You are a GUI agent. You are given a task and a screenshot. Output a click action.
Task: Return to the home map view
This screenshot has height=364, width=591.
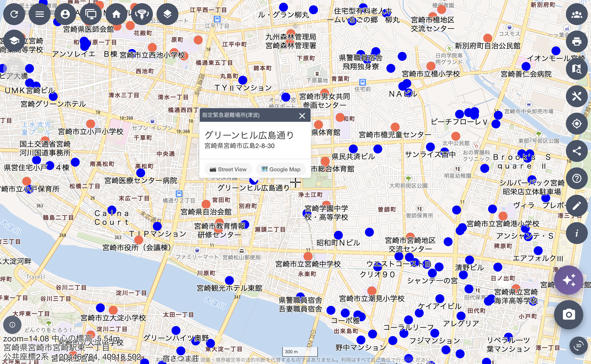point(116,14)
